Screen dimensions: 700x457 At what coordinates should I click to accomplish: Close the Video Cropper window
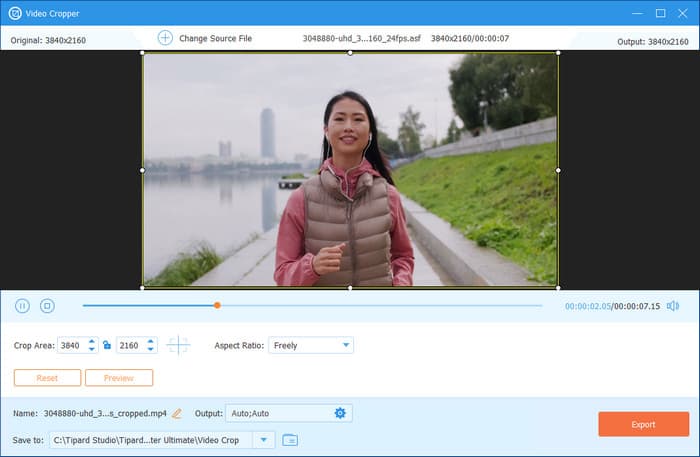[x=683, y=13]
